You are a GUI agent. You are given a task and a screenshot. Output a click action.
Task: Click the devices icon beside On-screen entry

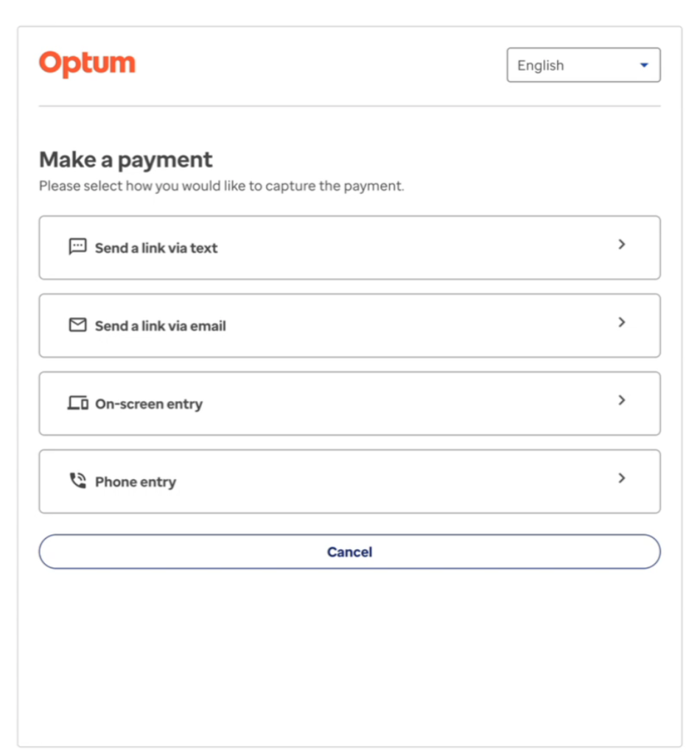click(x=77, y=403)
